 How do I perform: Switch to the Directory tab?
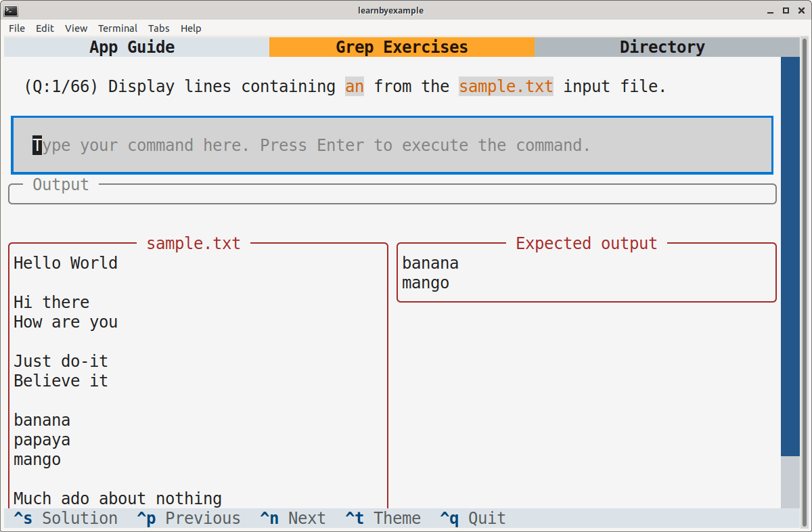click(662, 47)
